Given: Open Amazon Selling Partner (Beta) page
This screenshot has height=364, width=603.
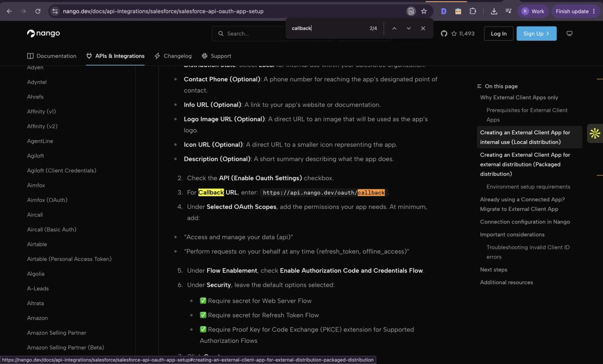Looking at the screenshot, I should pyautogui.click(x=65, y=347).
